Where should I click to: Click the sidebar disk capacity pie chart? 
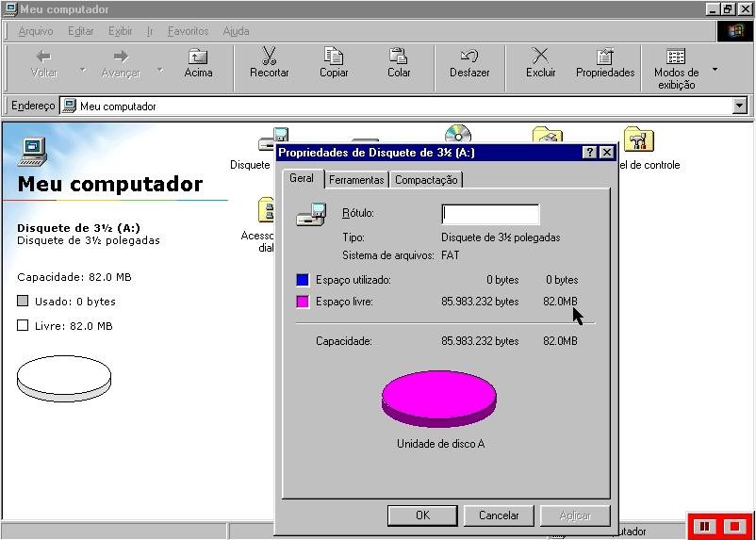pos(64,379)
